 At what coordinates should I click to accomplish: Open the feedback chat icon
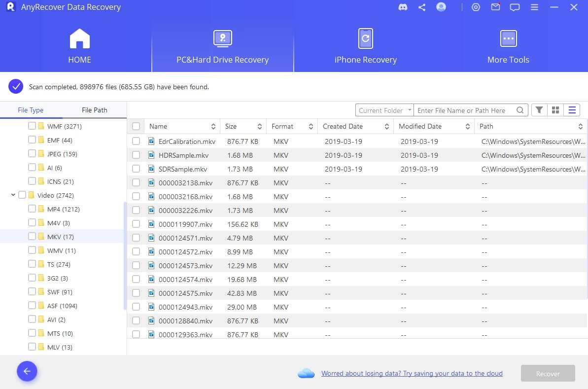[x=515, y=7]
